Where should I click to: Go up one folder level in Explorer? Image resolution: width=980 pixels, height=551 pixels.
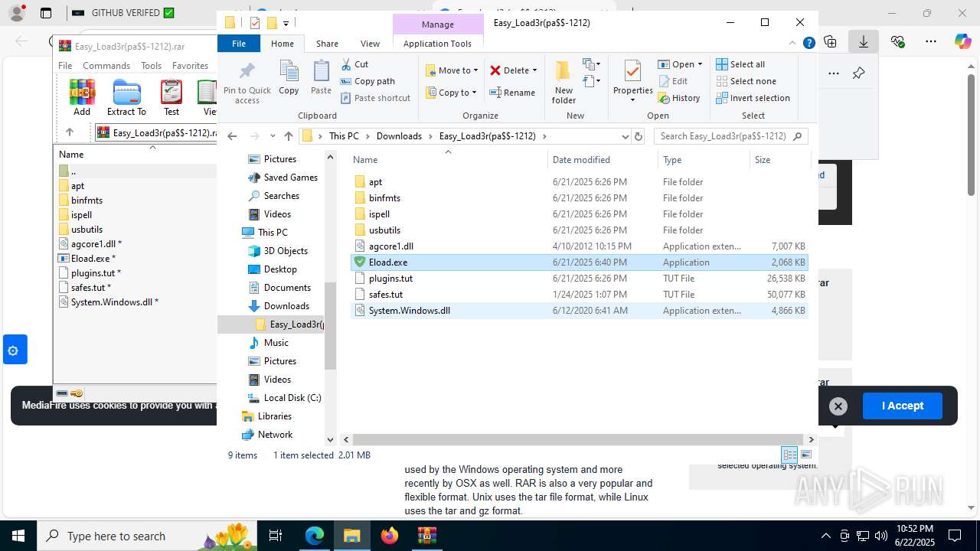pos(288,136)
